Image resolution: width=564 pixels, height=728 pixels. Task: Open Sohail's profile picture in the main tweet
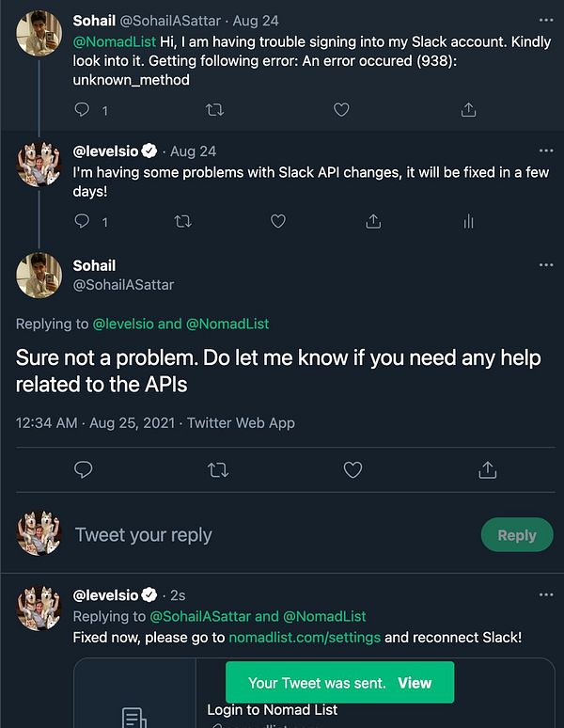[39, 275]
